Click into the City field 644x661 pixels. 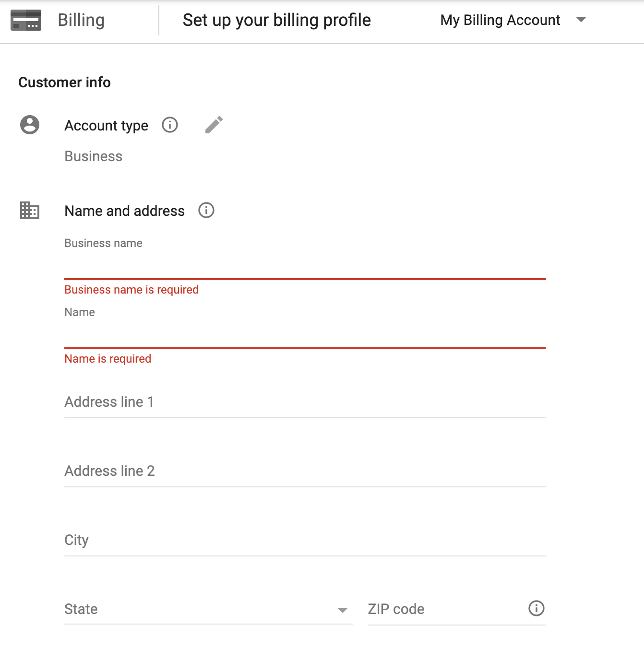(305, 540)
